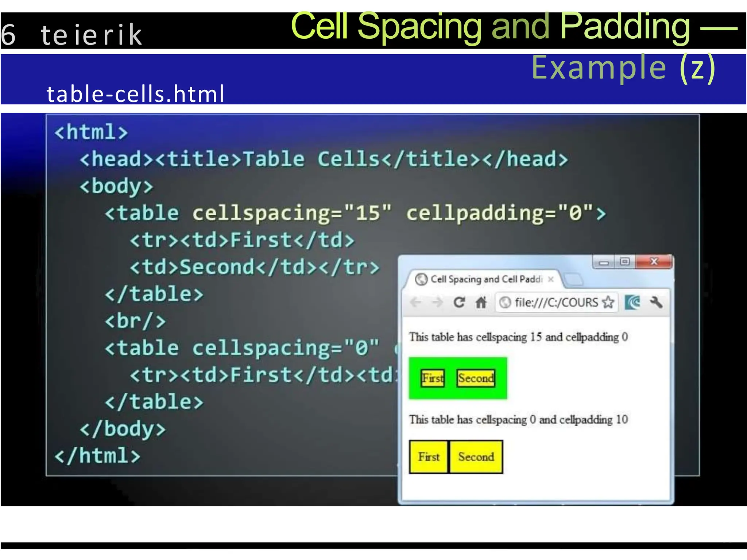Click the globe icon in the address bar
Screen dimensions: 747x560
(x=505, y=303)
